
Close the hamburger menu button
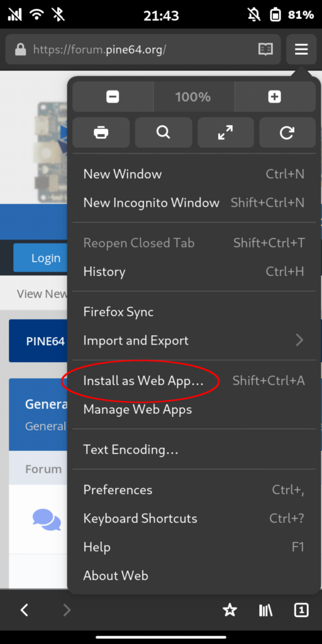301,50
